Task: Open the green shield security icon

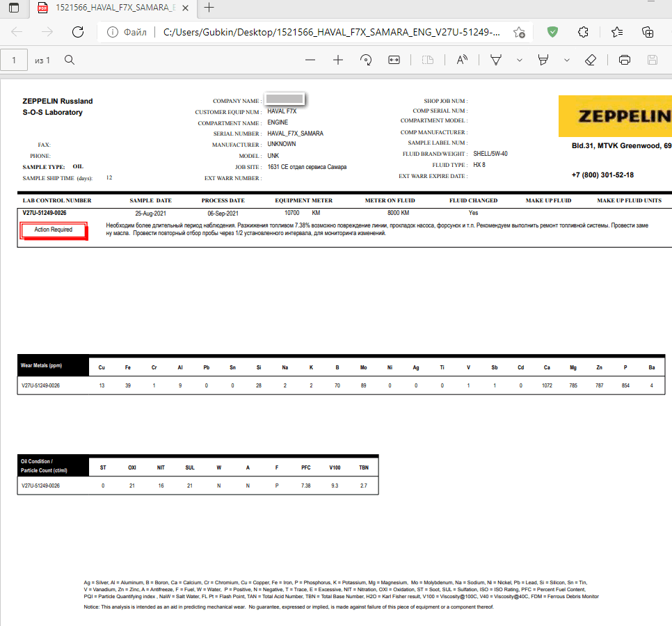Action: pos(552,32)
